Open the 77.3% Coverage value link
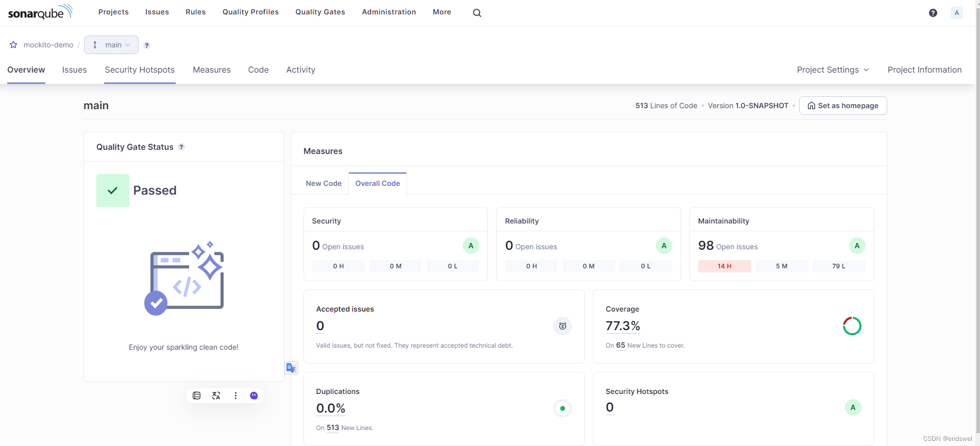Image resolution: width=980 pixels, height=446 pixels. 623,326
